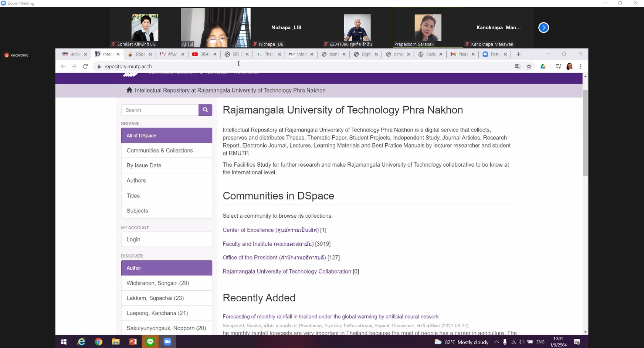644x348 pixels.
Task: Open the Windows notification center
Action: [x=577, y=342]
